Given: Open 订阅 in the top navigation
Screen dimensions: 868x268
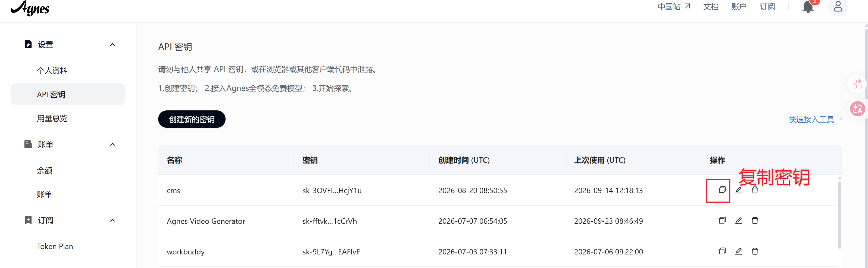Looking at the screenshot, I should pyautogui.click(x=767, y=7).
